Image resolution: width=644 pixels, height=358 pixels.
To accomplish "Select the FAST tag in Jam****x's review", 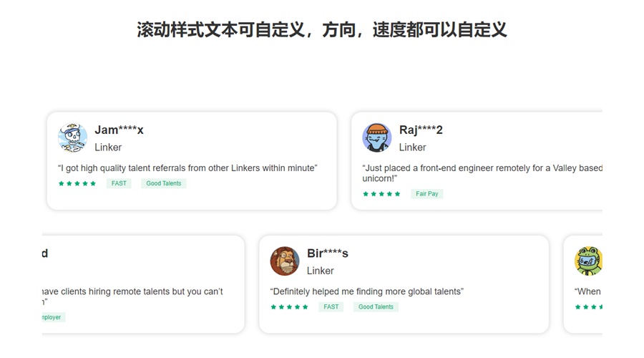I will [x=119, y=184].
